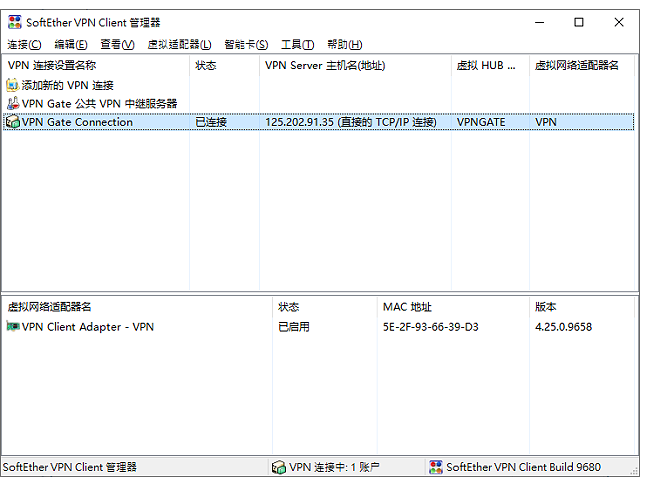
Task: Click the status bar SoftEther build icon
Action: (x=436, y=467)
